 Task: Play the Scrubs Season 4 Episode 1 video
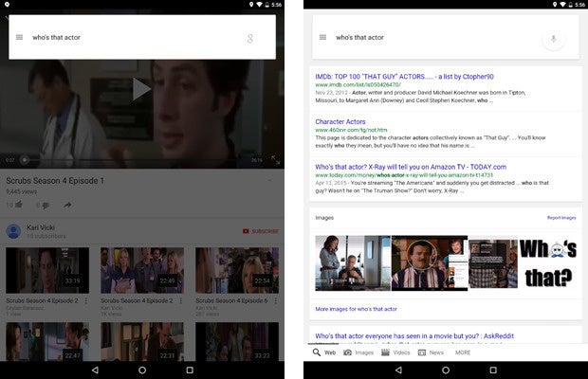(140, 89)
